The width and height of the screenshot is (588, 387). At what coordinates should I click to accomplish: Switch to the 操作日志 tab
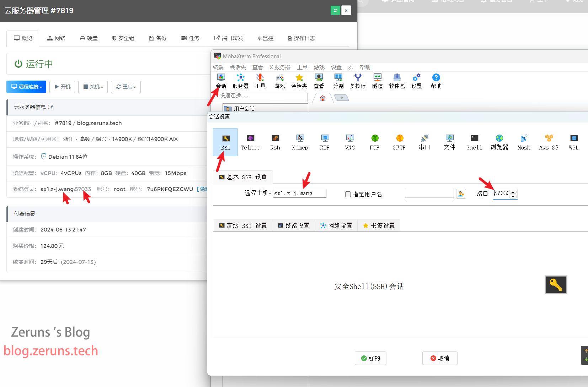point(301,38)
